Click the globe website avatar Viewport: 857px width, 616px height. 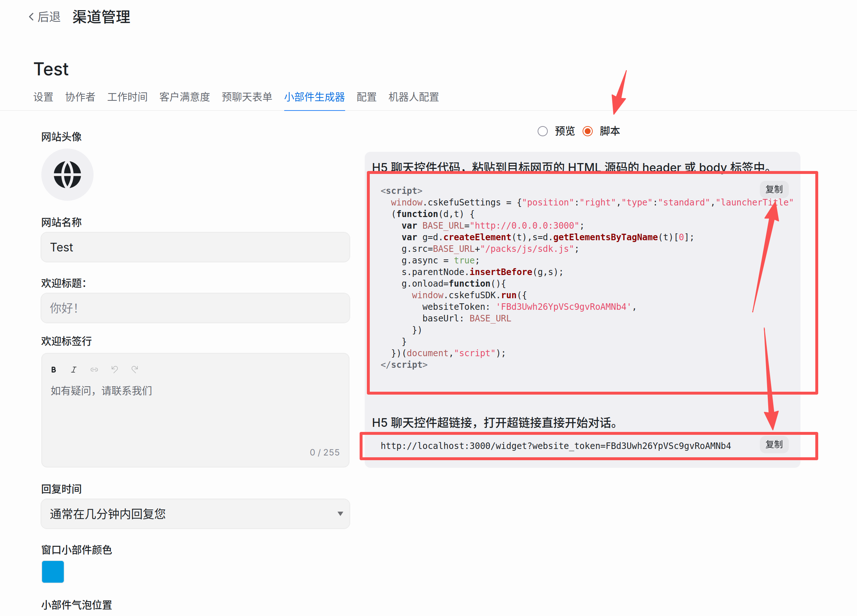(x=67, y=175)
